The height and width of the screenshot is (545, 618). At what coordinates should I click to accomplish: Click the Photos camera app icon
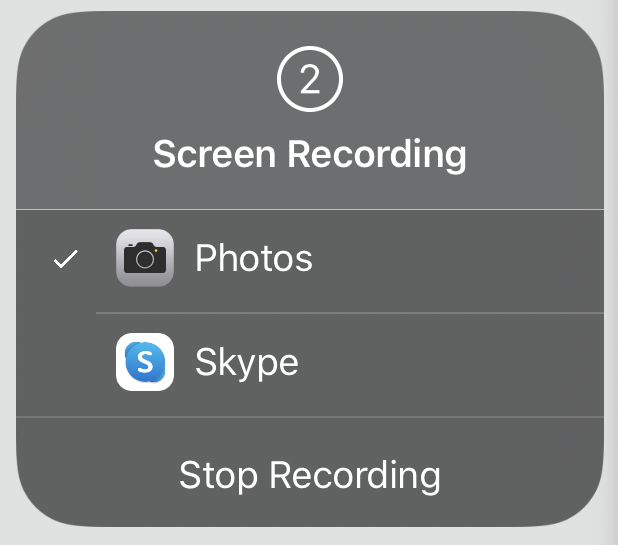(145, 258)
